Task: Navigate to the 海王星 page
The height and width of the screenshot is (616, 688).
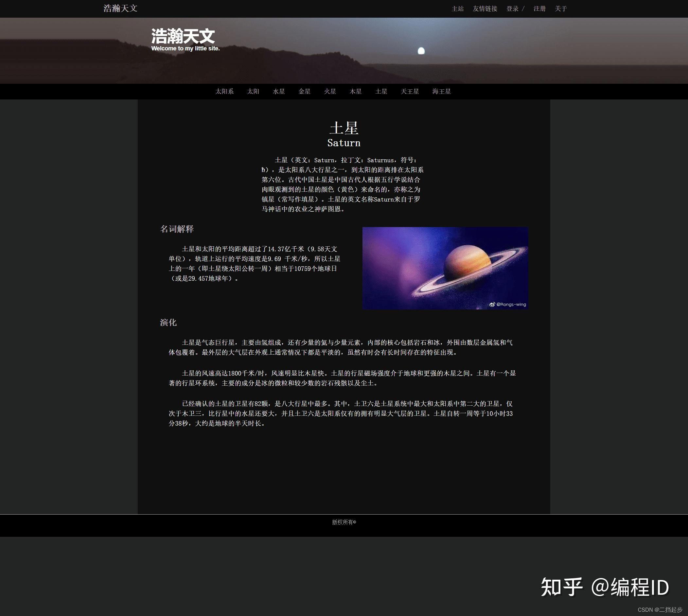Action: click(441, 91)
